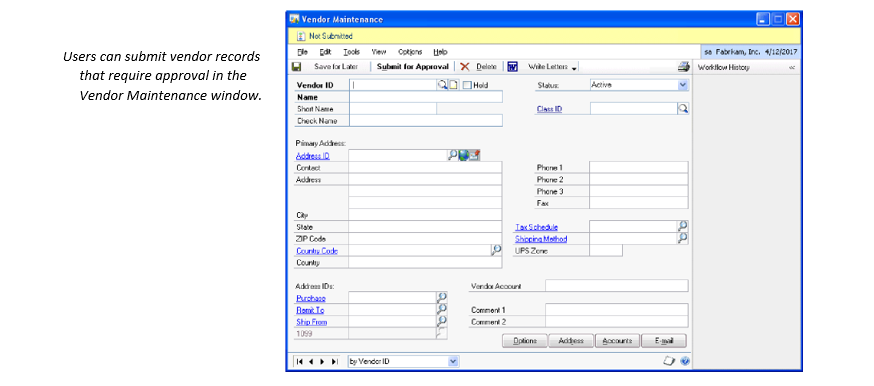Image resolution: width=874 pixels, height=386 pixels.
Task: Open Remit To address lookup magnifier
Action: click(x=442, y=309)
